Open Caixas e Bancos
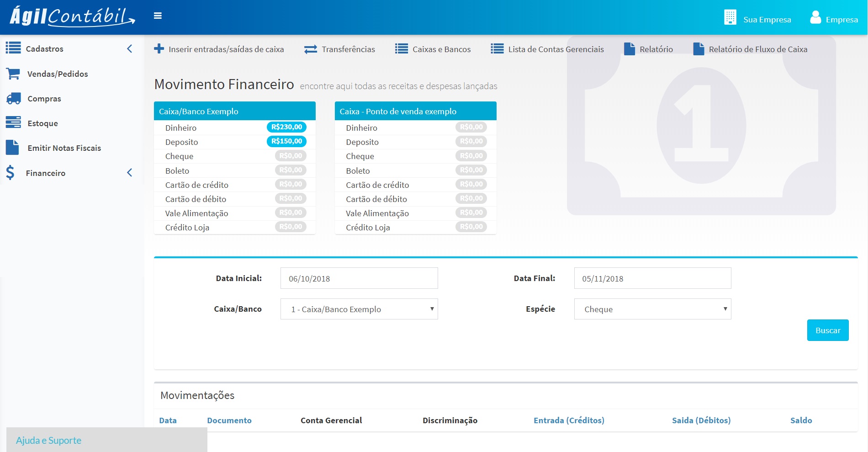 click(432, 49)
